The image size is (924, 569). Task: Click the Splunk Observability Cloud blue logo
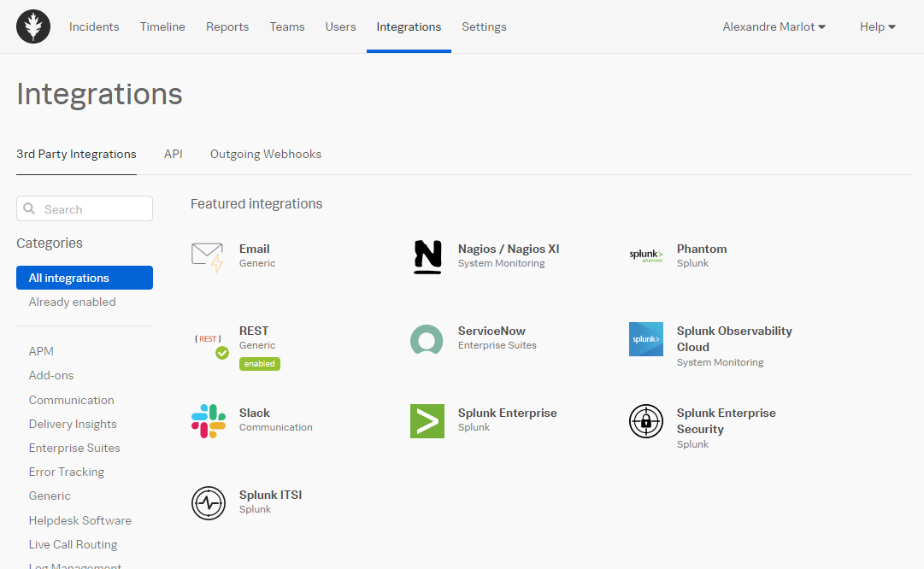pos(646,338)
